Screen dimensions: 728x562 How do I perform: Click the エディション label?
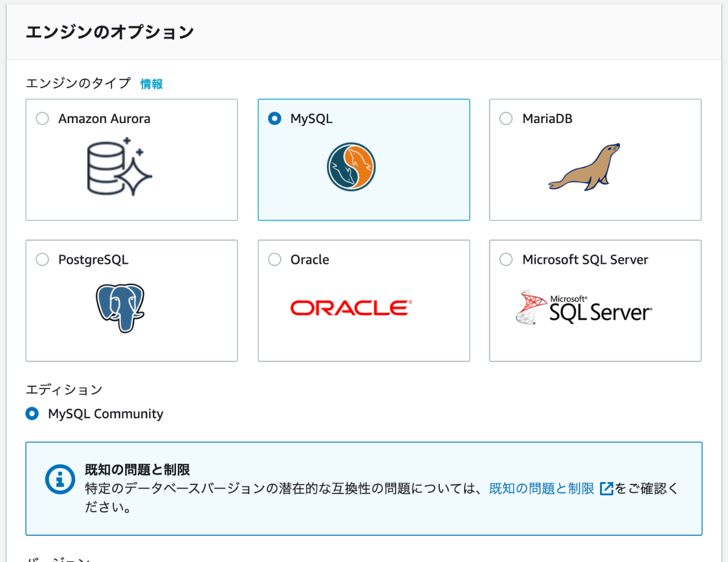point(64,389)
